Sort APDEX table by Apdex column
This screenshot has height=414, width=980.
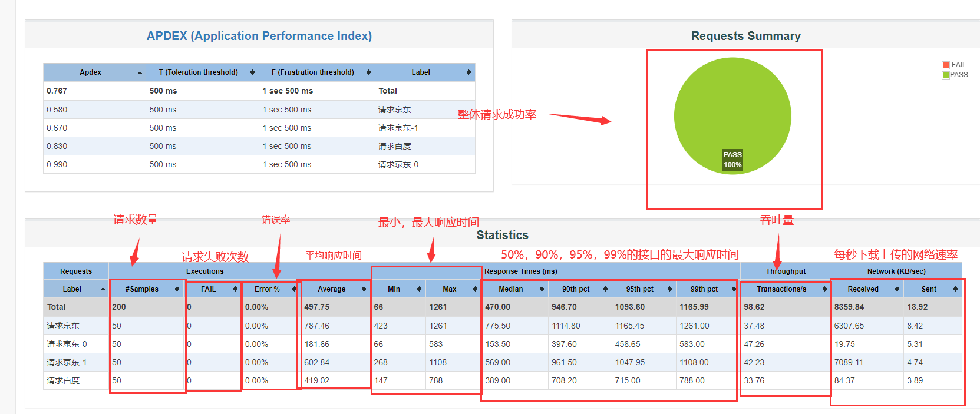[x=94, y=72]
